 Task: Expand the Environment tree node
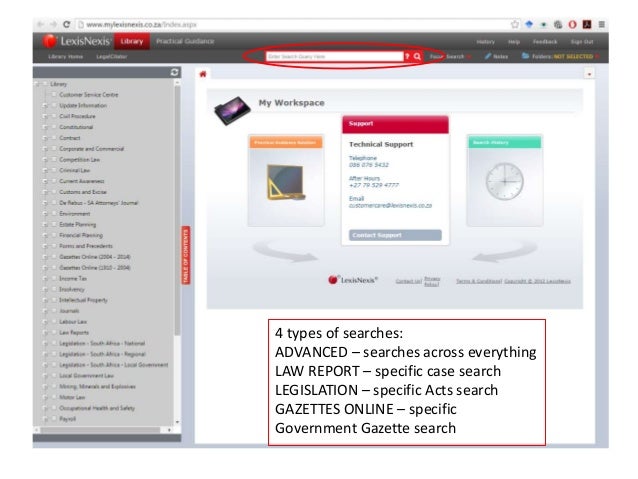click(45, 214)
